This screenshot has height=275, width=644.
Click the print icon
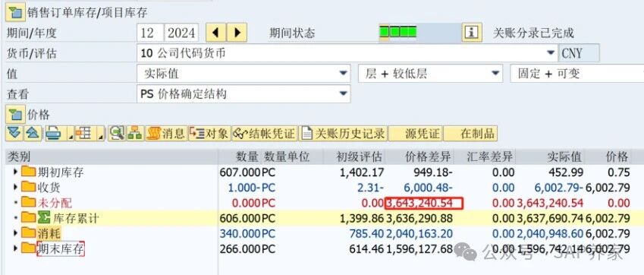(x=54, y=133)
